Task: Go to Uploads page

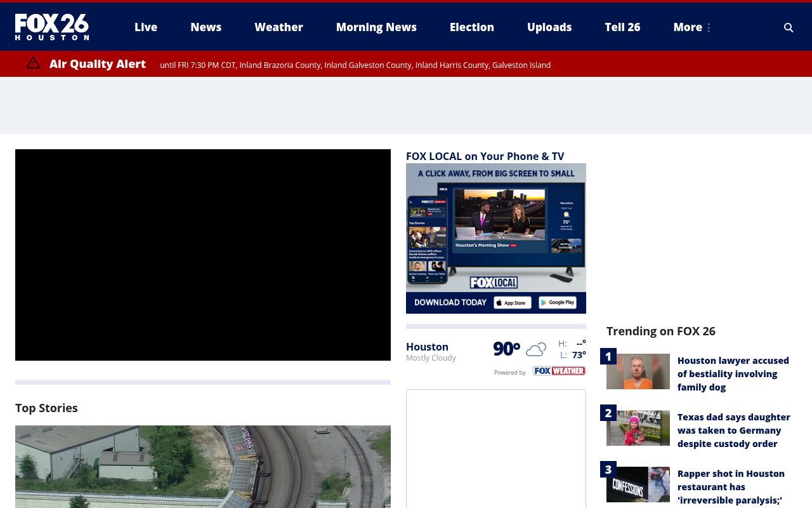Action: click(549, 27)
